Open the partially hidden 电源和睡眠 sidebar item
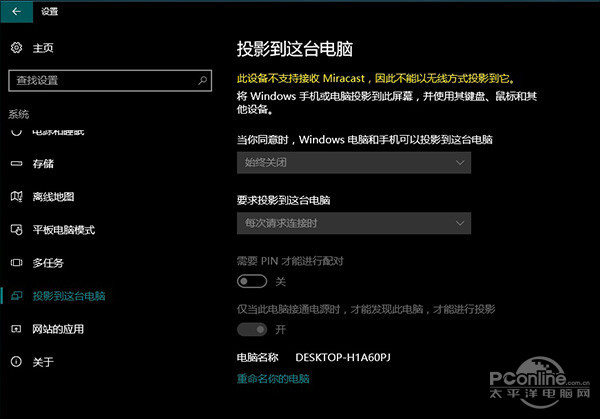 [x=60, y=133]
